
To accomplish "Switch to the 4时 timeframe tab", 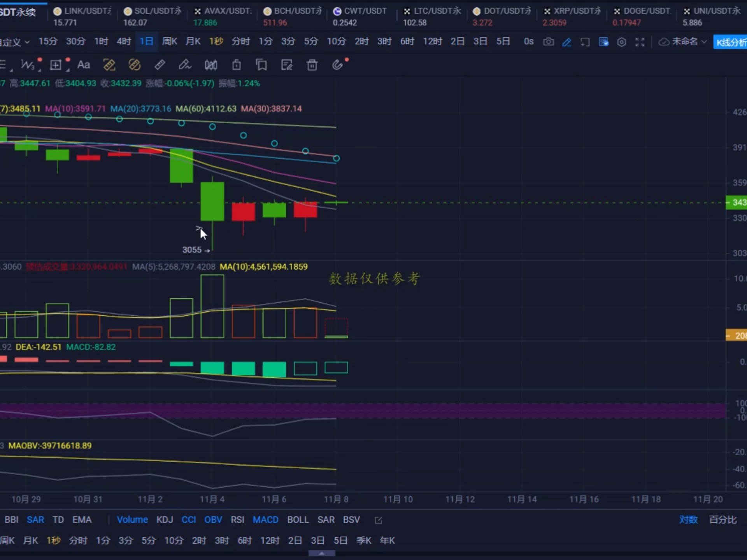I will [x=124, y=41].
